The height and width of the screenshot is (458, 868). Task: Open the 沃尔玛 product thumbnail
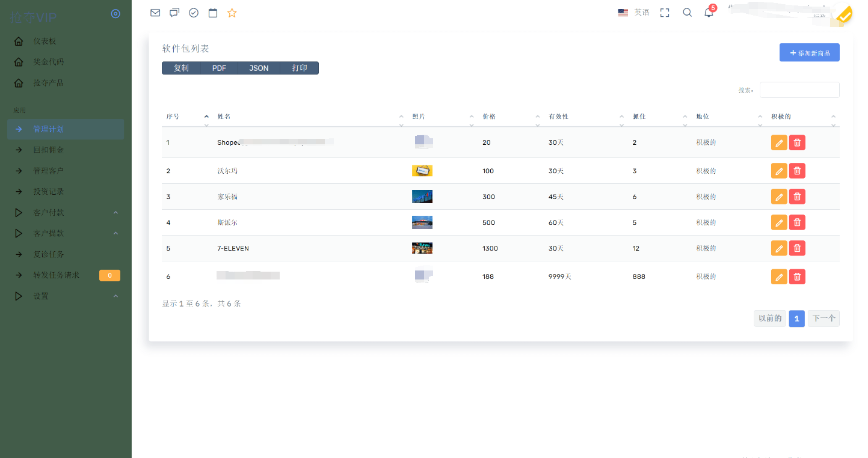click(422, 171)
